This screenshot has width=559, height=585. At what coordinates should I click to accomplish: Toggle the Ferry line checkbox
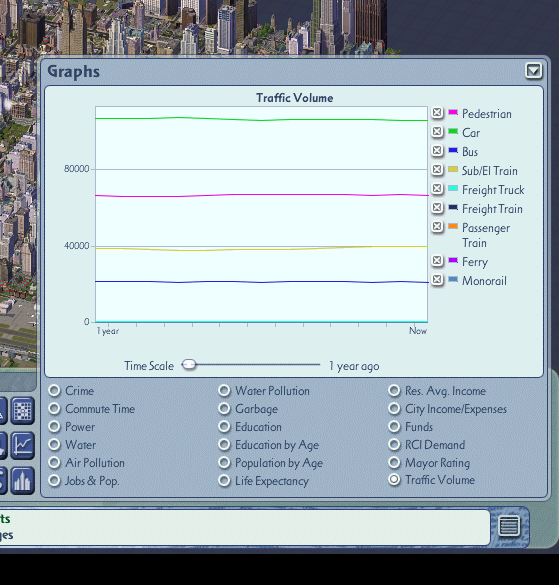[437, 260]
